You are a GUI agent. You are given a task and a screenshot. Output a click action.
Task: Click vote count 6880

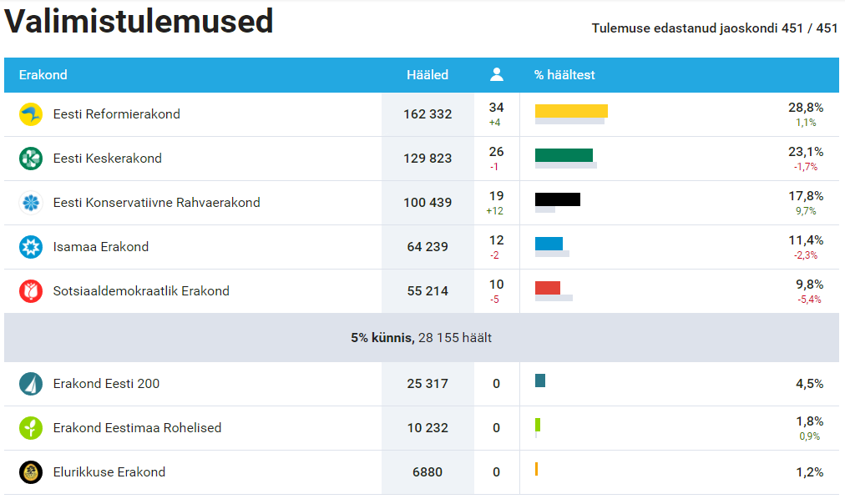[x=428, y=471]
